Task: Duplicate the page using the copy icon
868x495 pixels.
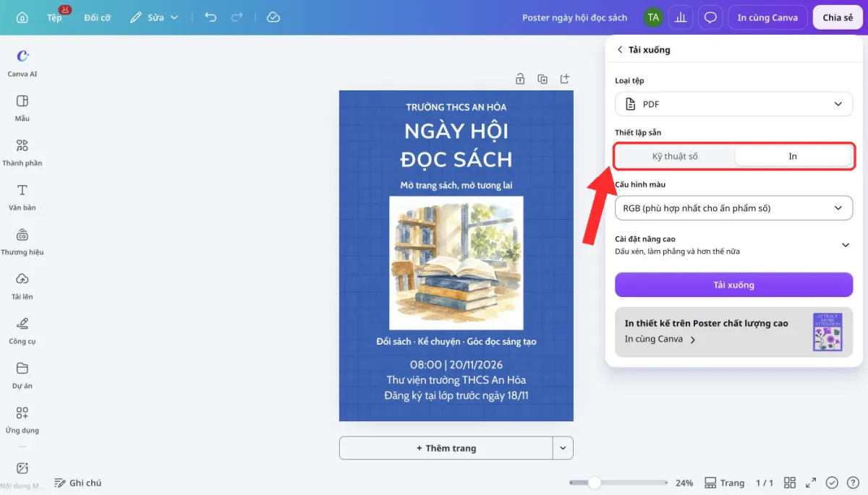Action: coord(542,79)
